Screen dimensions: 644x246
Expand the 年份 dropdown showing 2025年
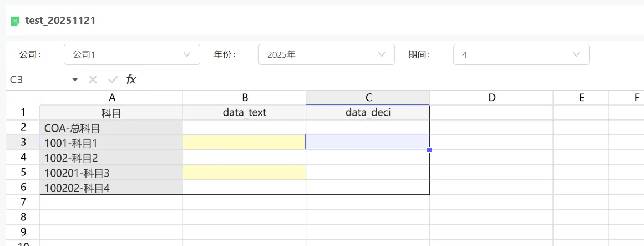pyautogui.click(x=326, y=54)
